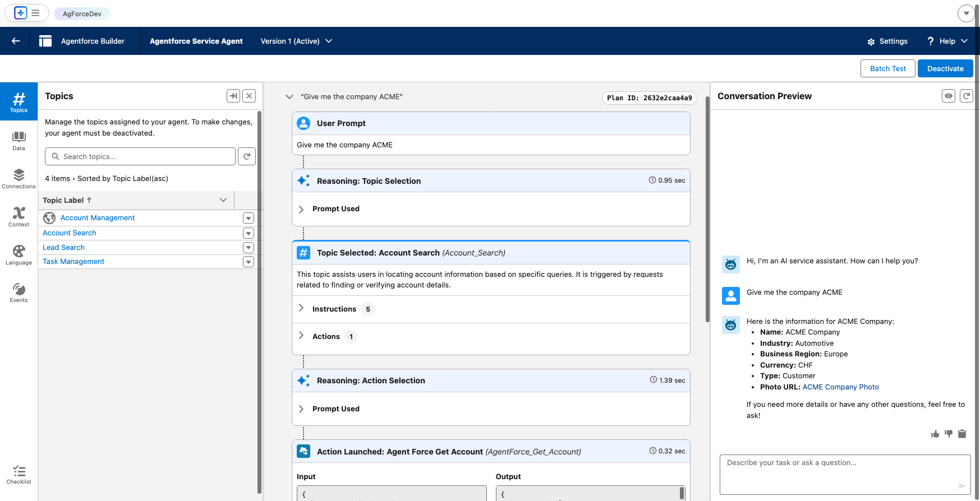Open the Account Management topic link
The height and width of the screenshot is (501, 980).
coord(98,218)
